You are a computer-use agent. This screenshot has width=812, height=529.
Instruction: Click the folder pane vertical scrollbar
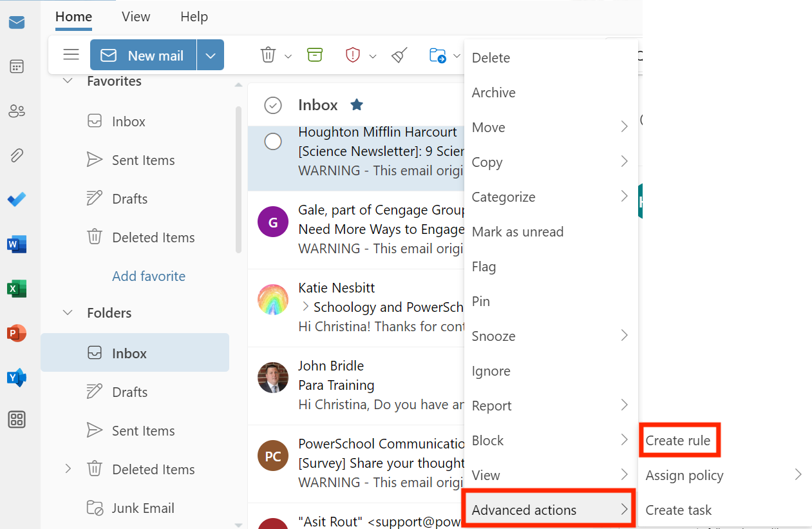pyautogui.click(x=239, y=179)
